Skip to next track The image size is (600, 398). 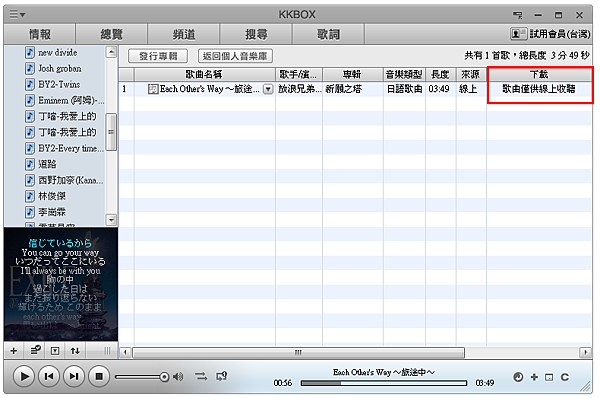point(73,377)
